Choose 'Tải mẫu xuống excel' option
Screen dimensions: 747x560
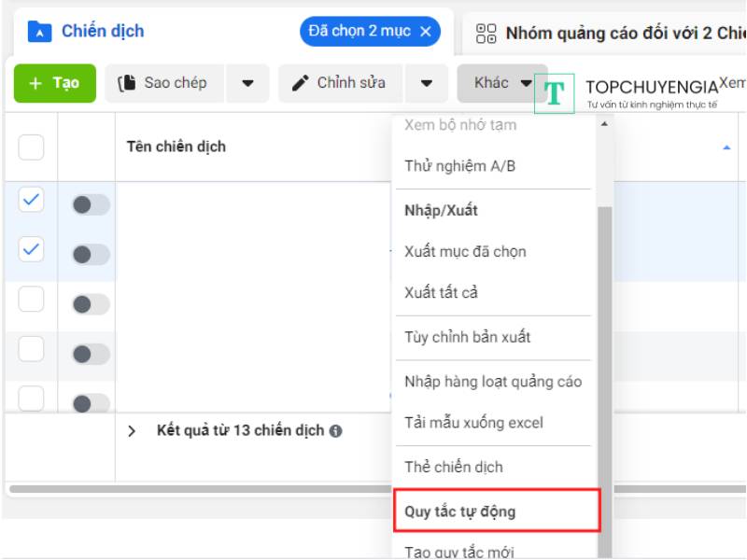click(473, 423)
